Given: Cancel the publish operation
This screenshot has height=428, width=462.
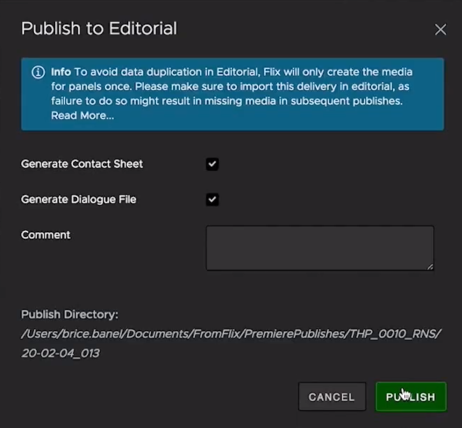Looking at the screenshot, I should point(332,397).
